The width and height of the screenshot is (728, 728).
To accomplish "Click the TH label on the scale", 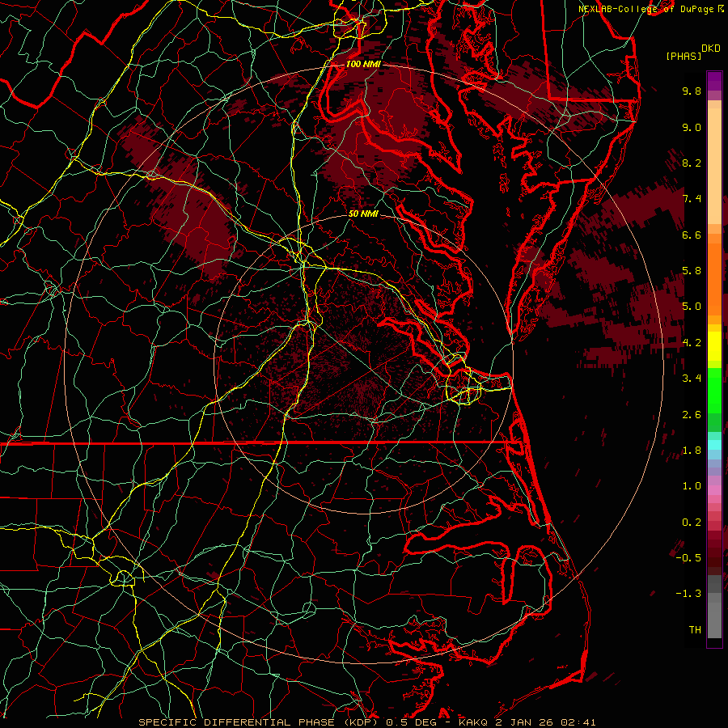I will coord(695,630).
